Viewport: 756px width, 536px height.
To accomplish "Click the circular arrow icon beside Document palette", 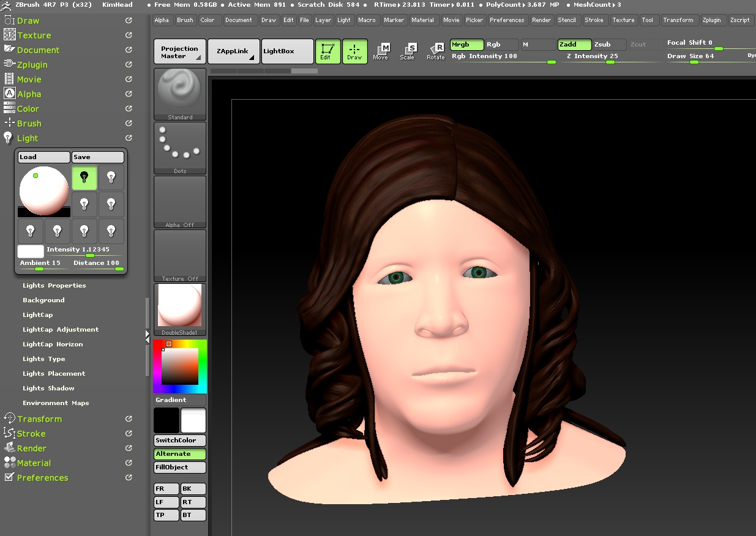I will 129,50.
